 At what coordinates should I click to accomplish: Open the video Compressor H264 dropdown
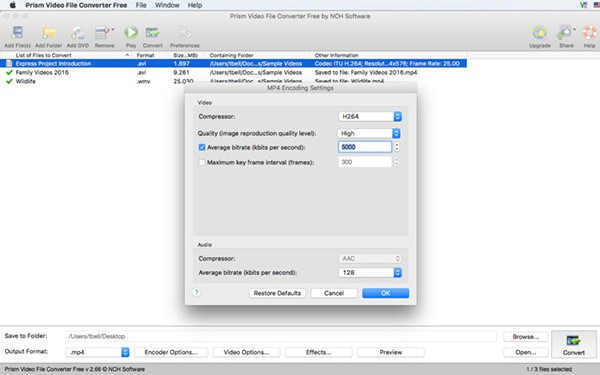click(x=370, y=116)
